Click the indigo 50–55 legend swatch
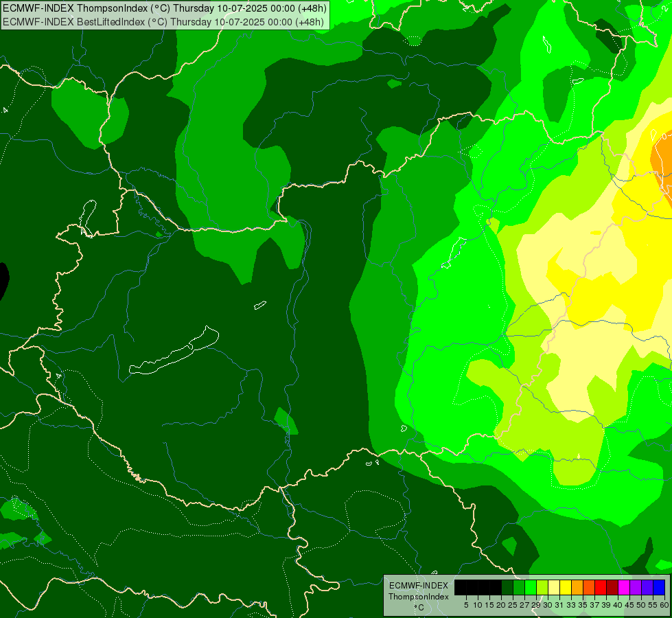672x618 pixels. pos(647,587)
